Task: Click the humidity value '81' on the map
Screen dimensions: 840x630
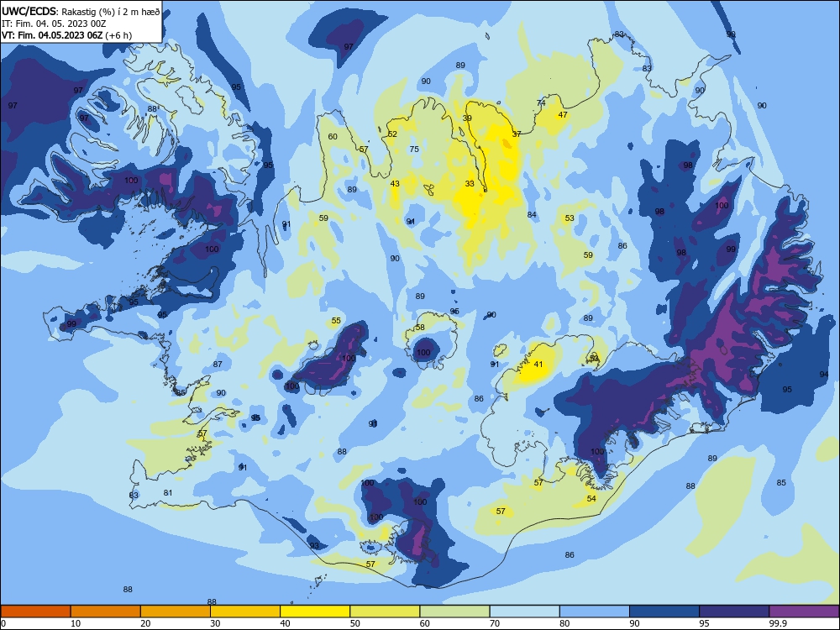Action: tap(168, 493)
